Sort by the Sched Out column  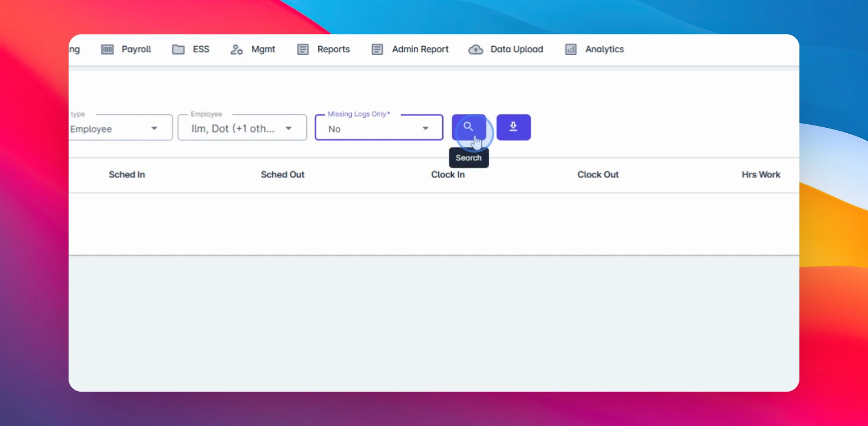[x=283, y=175]
